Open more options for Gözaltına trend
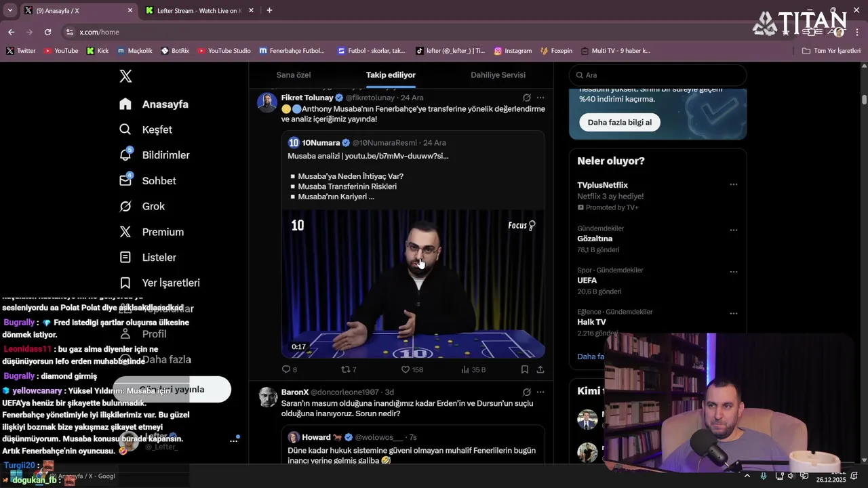This screenshot has width=868, height=488. tap(733, 230)
